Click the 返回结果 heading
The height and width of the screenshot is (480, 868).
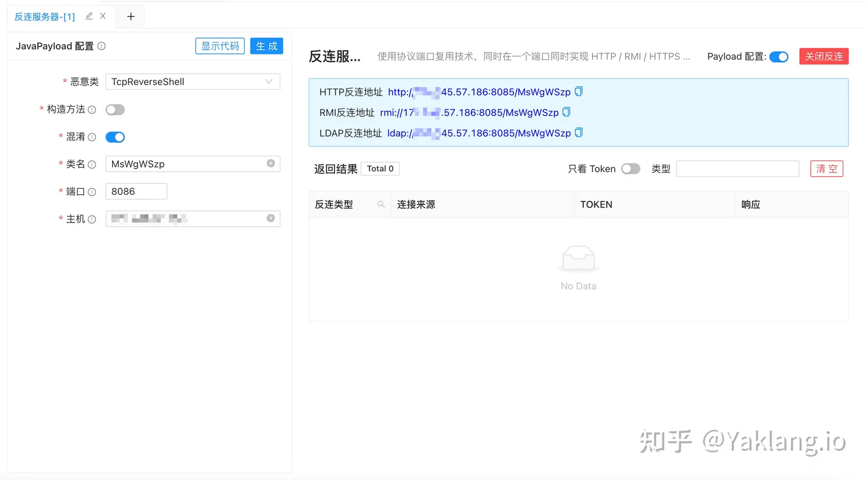(336, 169)
